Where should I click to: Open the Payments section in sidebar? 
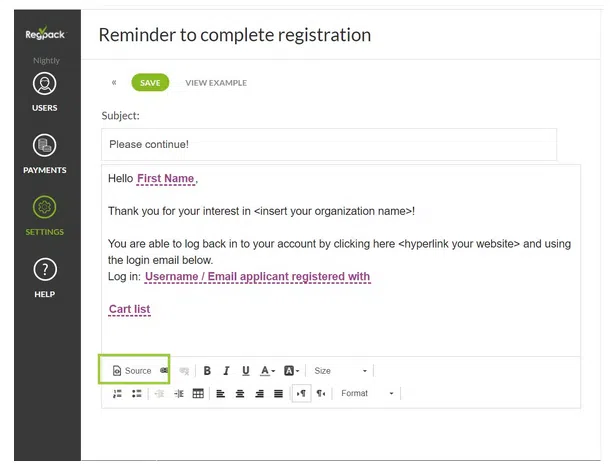pos(45,153)
